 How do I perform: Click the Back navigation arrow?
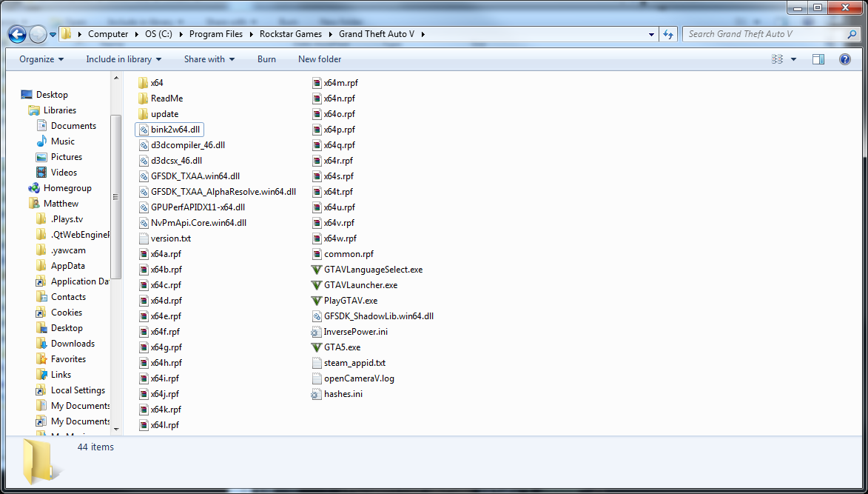click(x=18, y=34)
